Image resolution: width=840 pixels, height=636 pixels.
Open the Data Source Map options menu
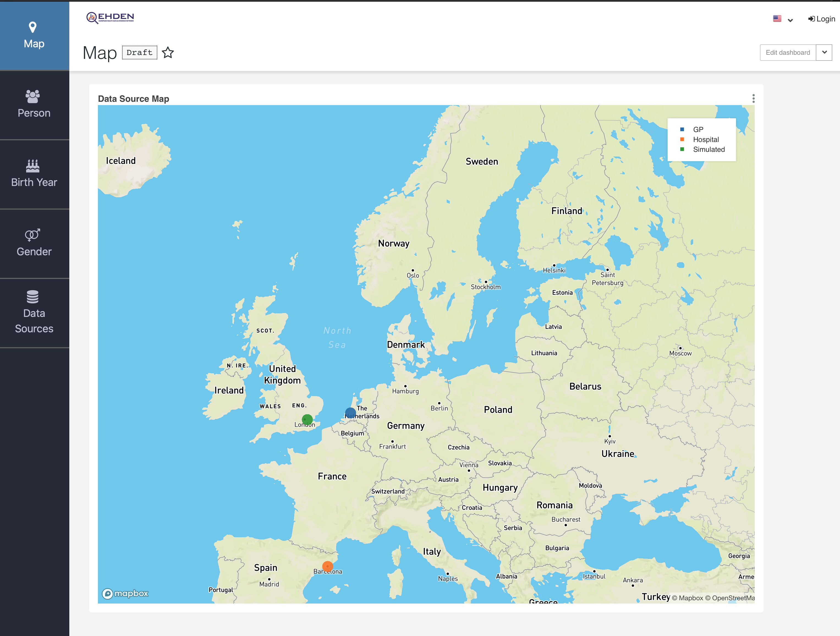[x=753, y=99]
